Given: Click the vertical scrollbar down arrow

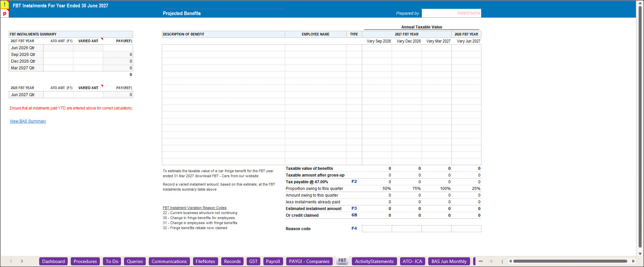Looking at the screenshot, I should (640, 254).
